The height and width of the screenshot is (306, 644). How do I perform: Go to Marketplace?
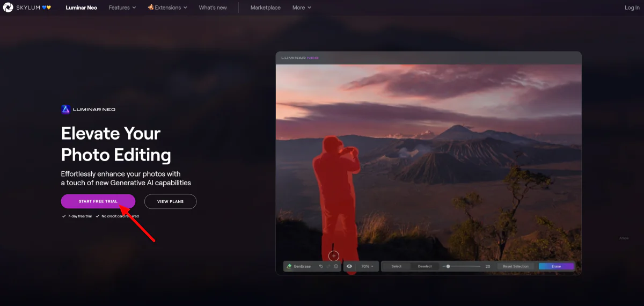pyautogui.click(x=266, y=8)
